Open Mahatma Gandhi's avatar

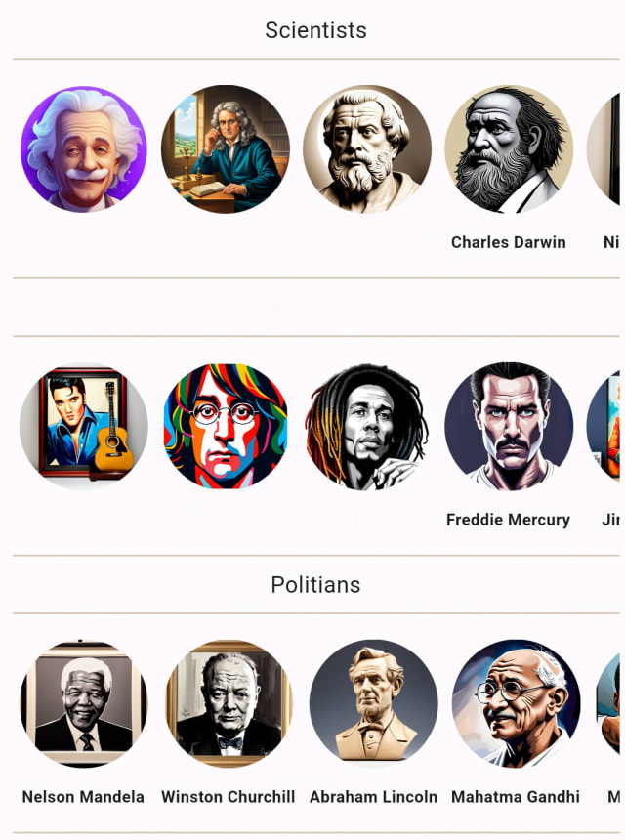pyautogui.click(x=516, y=703)
